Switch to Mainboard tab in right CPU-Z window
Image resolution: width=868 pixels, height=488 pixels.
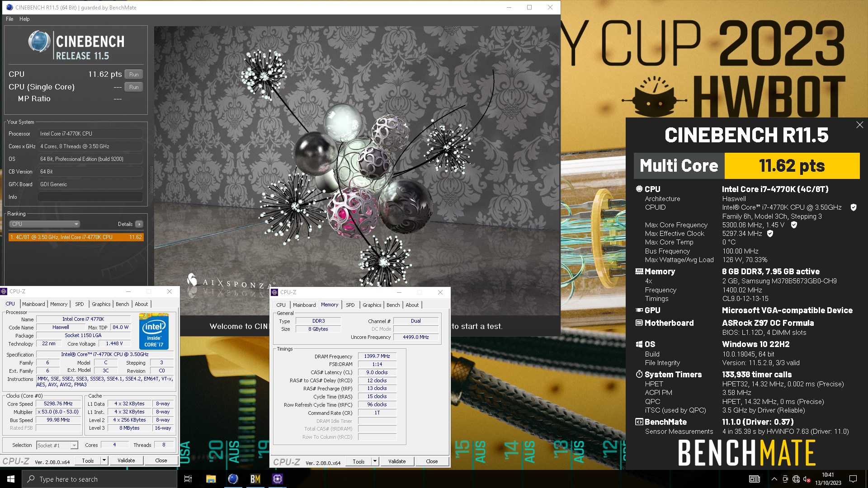pos(304,305)
